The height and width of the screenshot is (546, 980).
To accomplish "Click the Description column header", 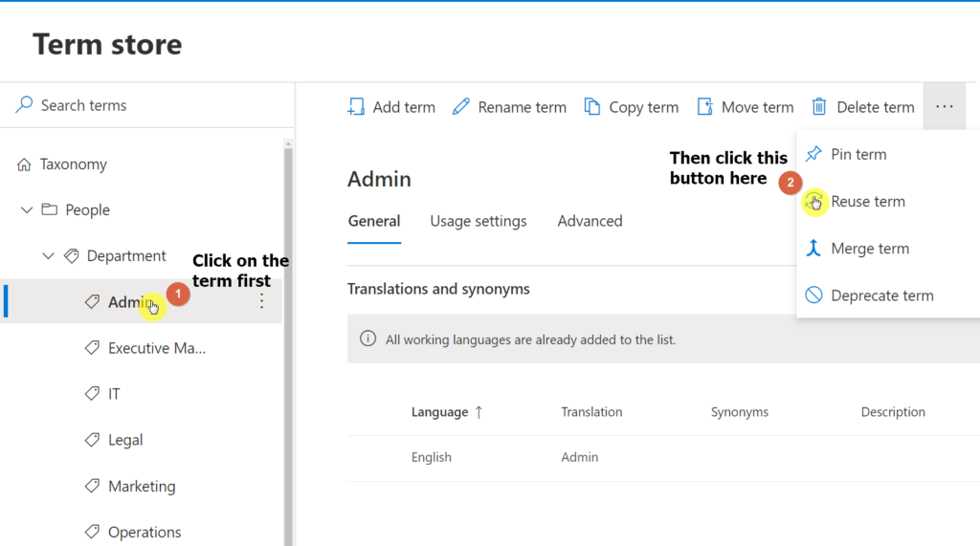I will pyautogui.click(x=893, y=412).
